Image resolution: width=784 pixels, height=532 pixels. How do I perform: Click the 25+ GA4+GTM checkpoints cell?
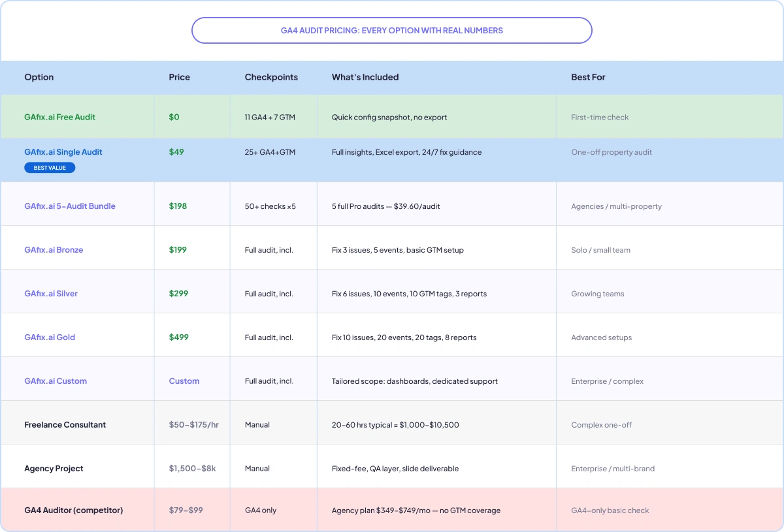270,152
